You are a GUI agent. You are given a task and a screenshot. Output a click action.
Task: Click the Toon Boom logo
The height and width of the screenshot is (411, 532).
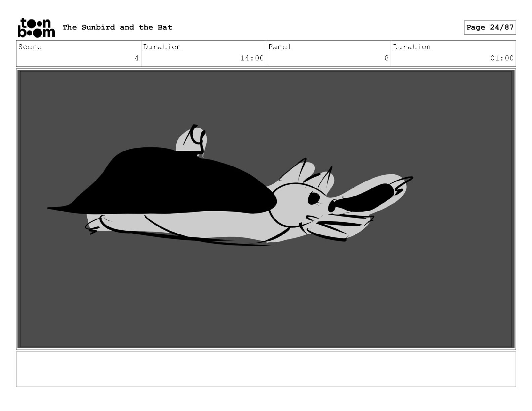[x=36, y=27]
